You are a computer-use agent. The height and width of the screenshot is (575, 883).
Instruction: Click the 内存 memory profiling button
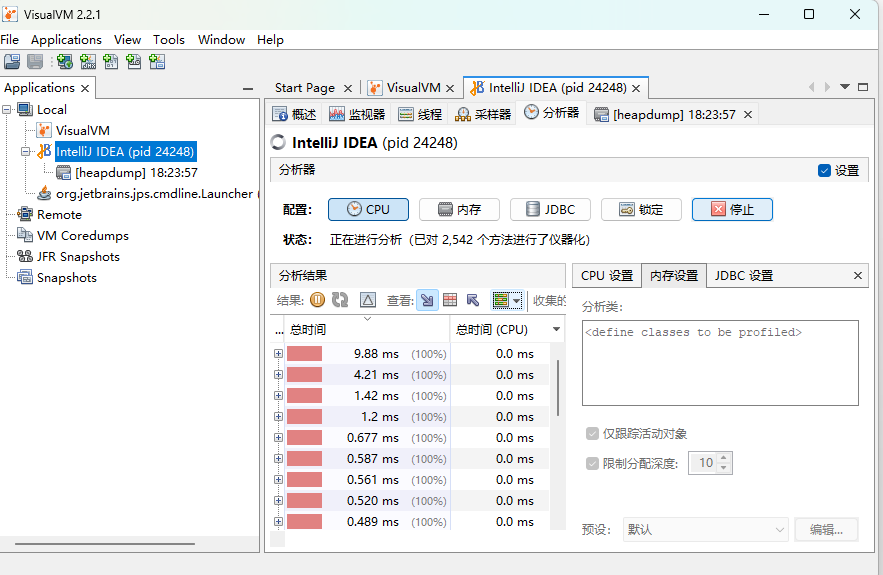[460, 210]
